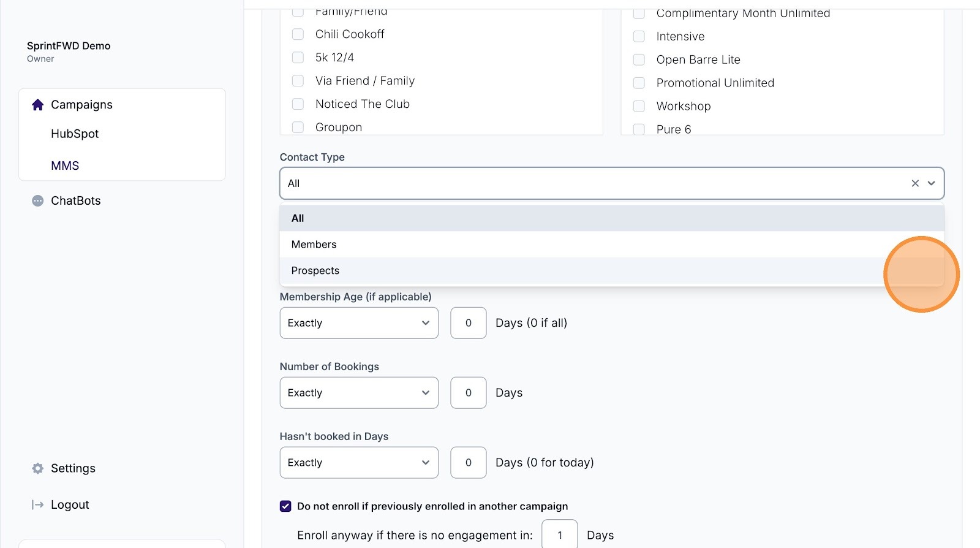This screenshot has width=980, height=548.
Task: Uncheck Do not enroll if previously enrolled
Action: coord(285,506)
